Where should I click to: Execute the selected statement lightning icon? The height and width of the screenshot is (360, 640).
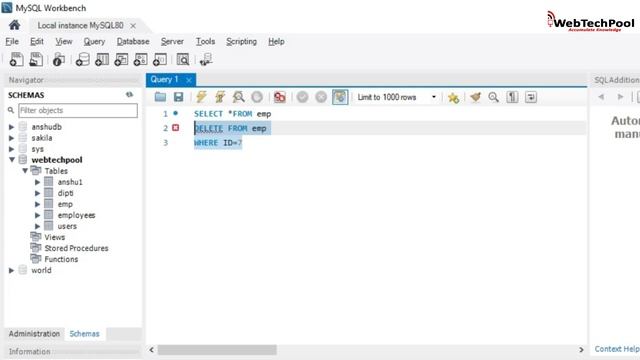pos(201,97)
